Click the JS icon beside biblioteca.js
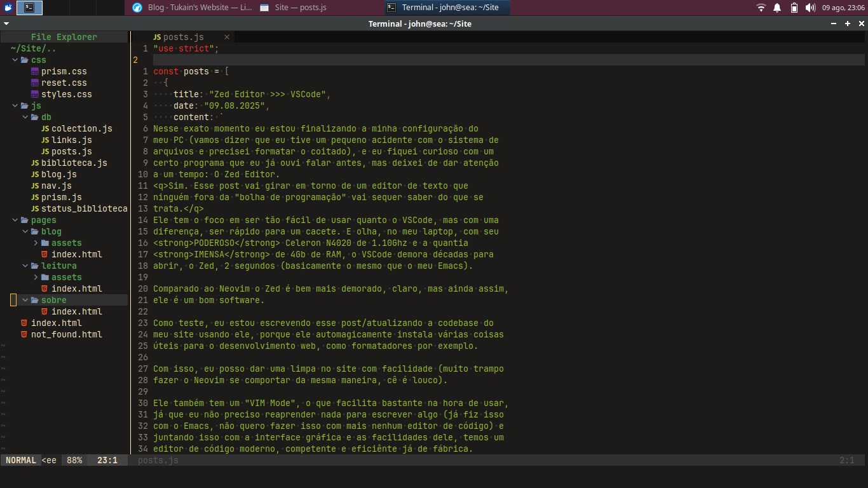The image size is (868, 488). coord(35,163)
